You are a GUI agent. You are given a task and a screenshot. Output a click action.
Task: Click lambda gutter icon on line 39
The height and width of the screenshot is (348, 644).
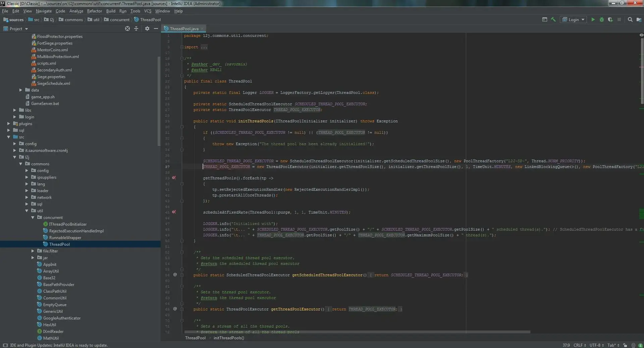[x=174, y=178]
